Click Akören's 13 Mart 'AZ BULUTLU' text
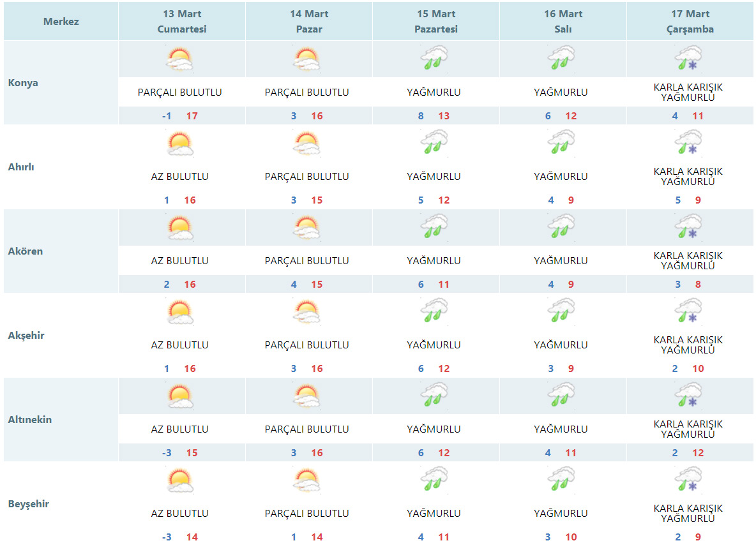This screenshot has width=756, height=543. (x=179, y=261)
